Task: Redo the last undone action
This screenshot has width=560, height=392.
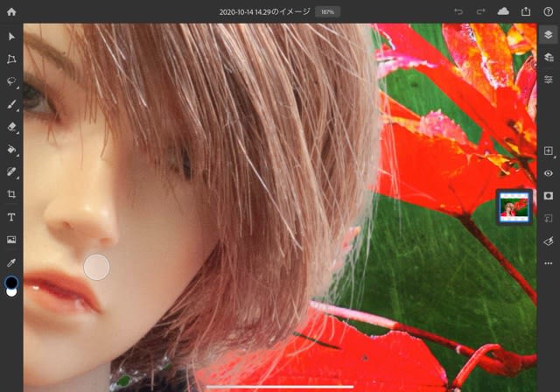Action: [x=481, y=11]
